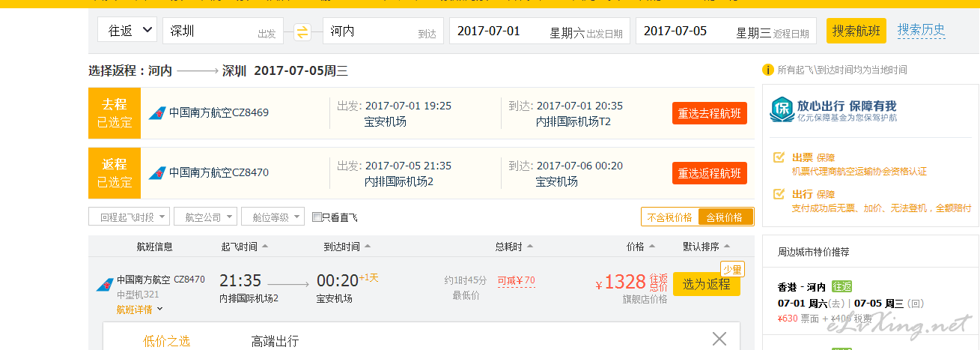Click the departure city field 深圳
The width and height of the screenshot is (980, 350).
(223, 31)
